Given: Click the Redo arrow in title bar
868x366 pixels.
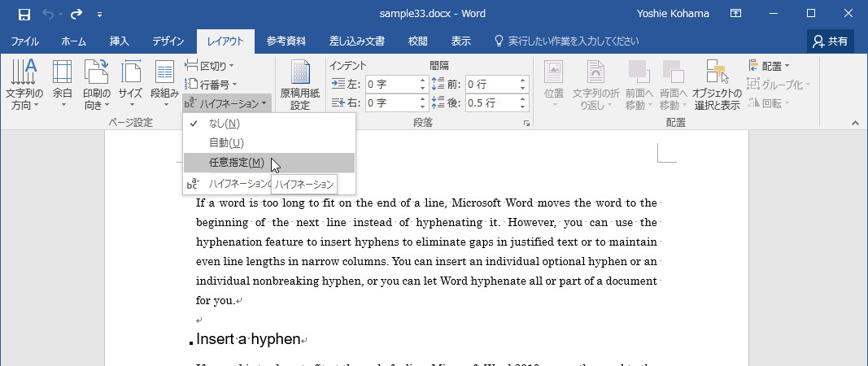Looking at the screenshot, I should (76, 15).
